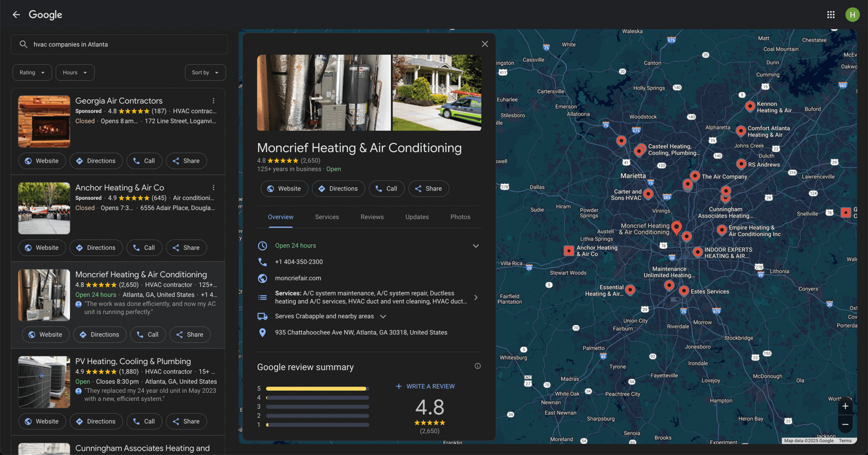Viewport: 868px width, 455px height.
Task: Switch to the Services tab
Action: [x=327, y=217]
